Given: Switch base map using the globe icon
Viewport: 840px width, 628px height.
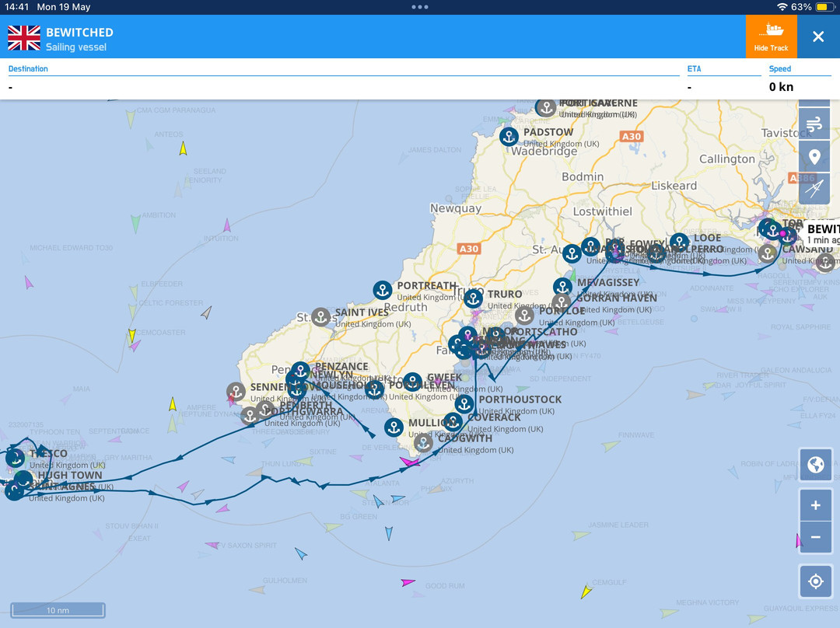Looking at the screenshot, I should pos(815,465).
